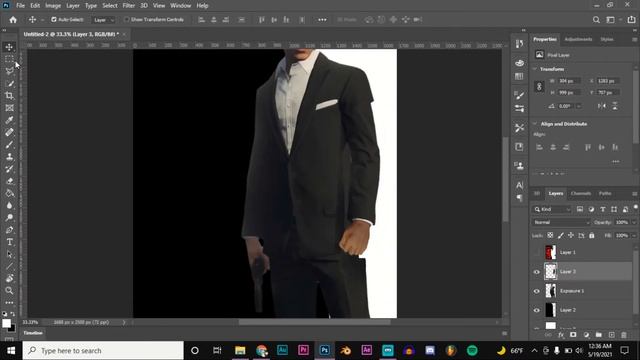Select the Horizontal Type tool

click(x=9, y=242)
